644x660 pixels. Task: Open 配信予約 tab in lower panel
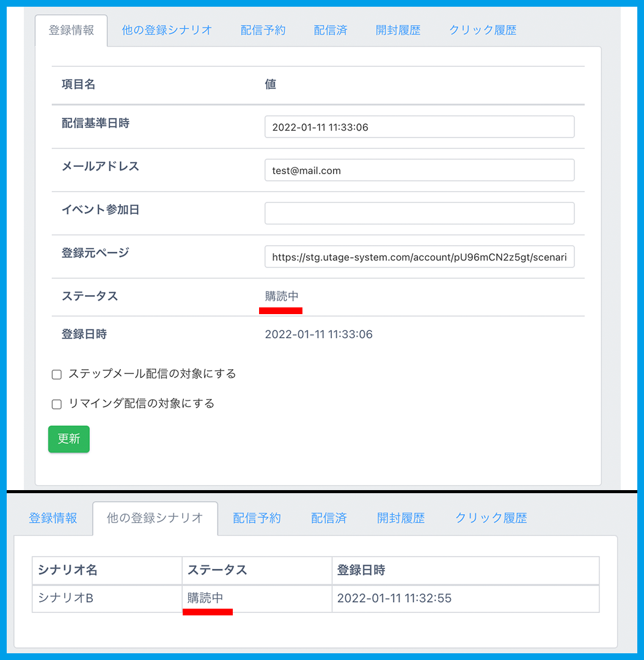tap(257, 518)
